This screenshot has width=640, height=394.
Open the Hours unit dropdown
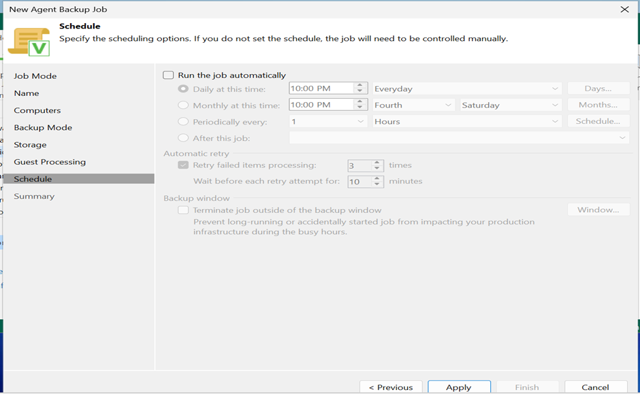[x=467, y=121]
